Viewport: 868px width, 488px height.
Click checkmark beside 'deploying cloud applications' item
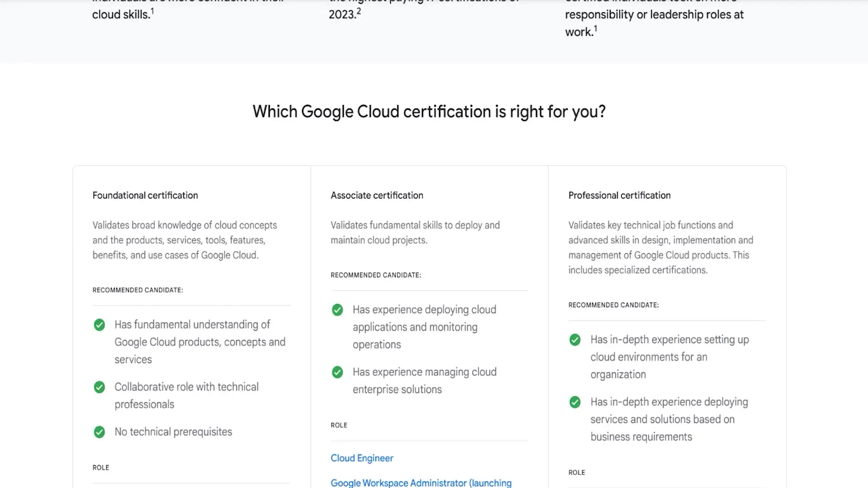337,310
